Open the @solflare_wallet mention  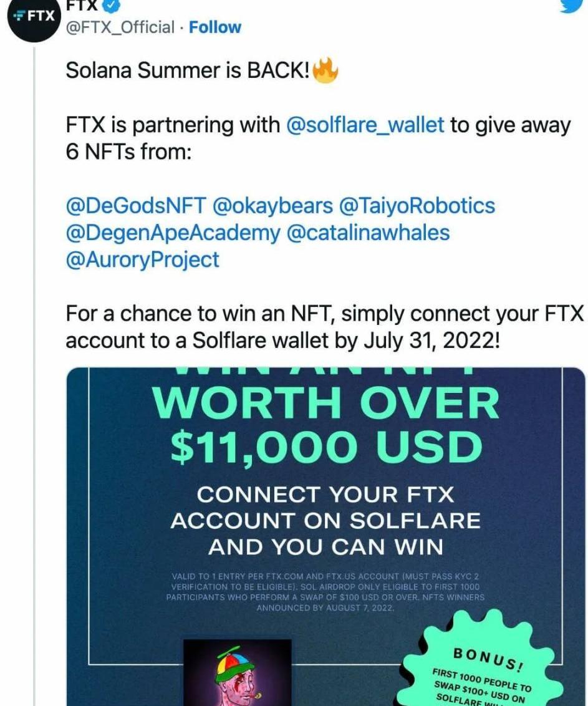tap(365, 125)
